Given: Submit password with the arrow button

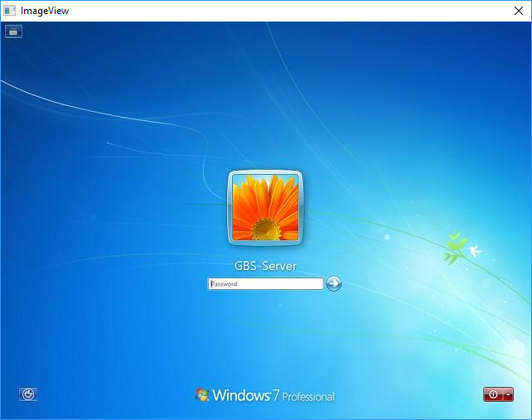Looking at the screenshot, I should tap(333, 283).
